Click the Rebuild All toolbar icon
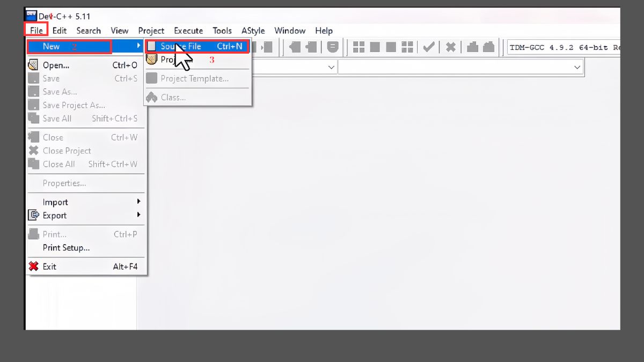This screenshot has height=362, width=644. (408, 47)
